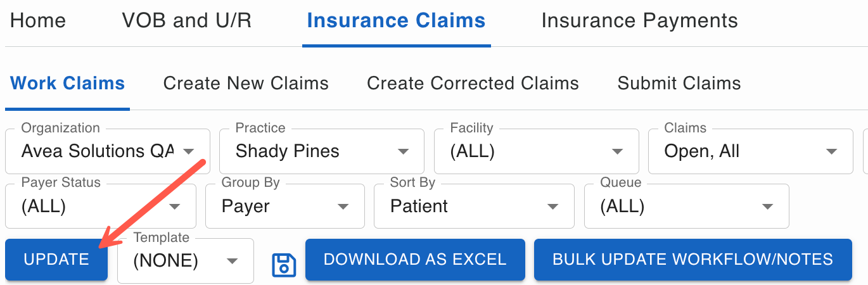This screenshot has width=868, height=285.
Task: Select the Insurance Claims tab
Action: point(396,21)
